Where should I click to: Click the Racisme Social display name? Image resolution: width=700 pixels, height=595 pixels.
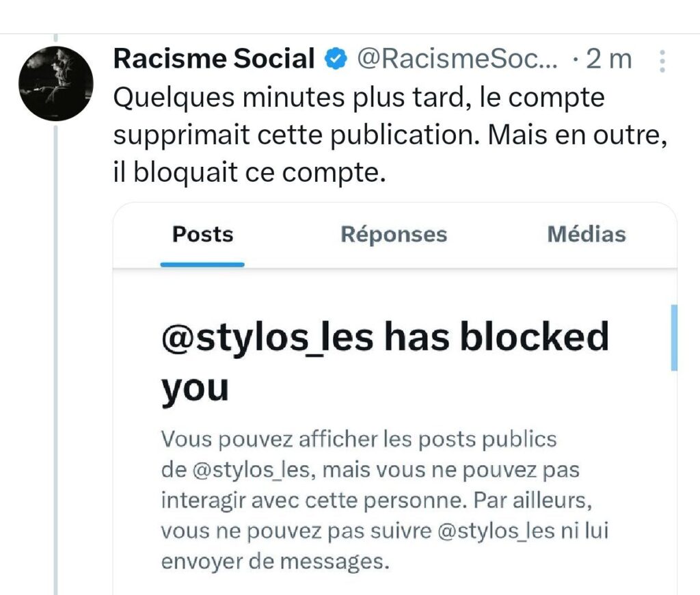coord(213,59)
